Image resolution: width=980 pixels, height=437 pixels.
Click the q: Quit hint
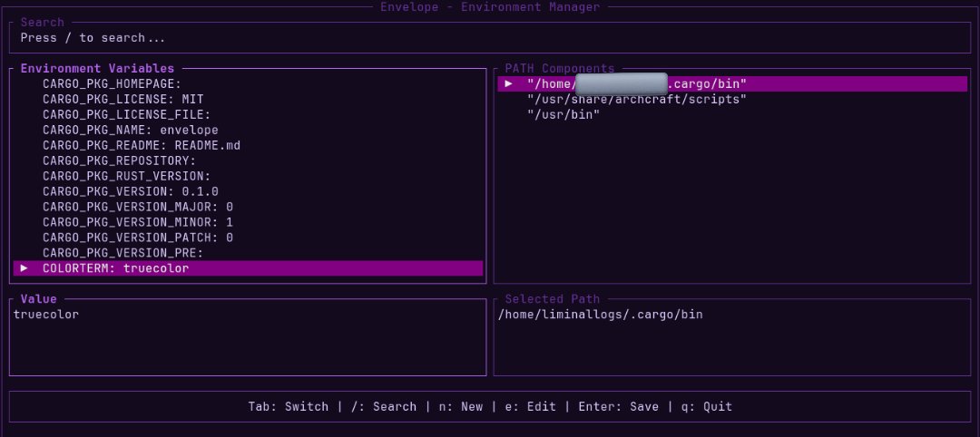[707, 407]
